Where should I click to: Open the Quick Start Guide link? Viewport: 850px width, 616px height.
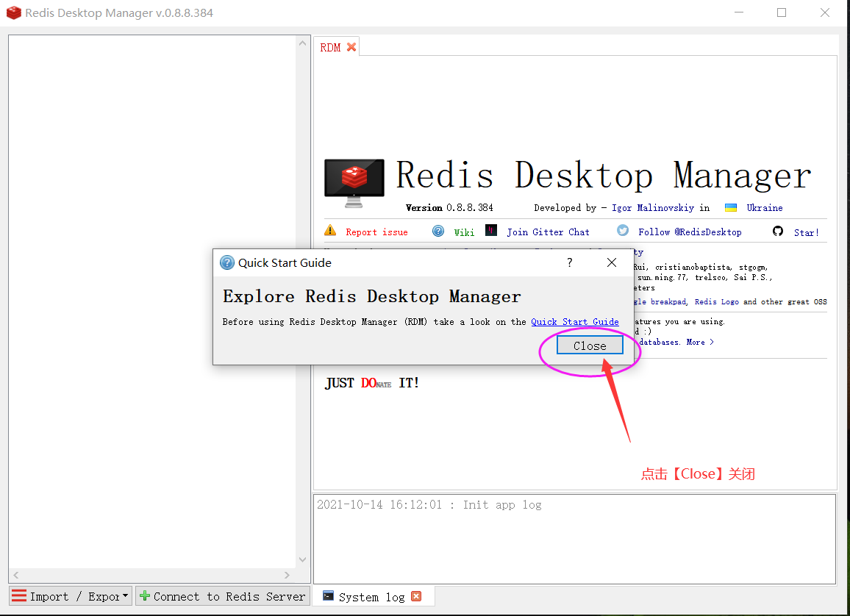pos(574,322)
